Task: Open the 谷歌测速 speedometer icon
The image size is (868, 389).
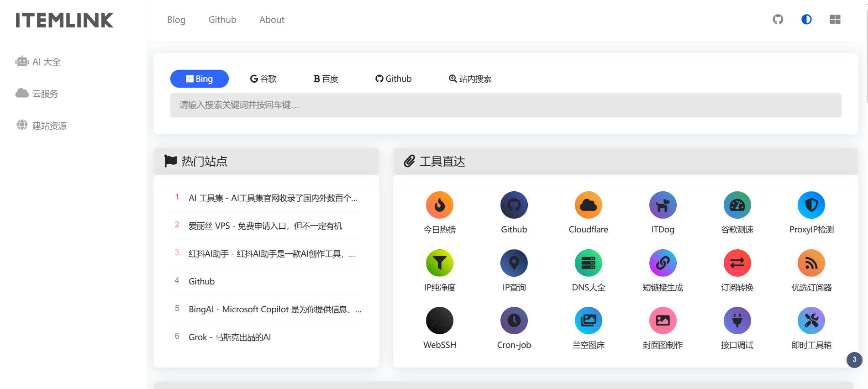Action: point(737,205)
